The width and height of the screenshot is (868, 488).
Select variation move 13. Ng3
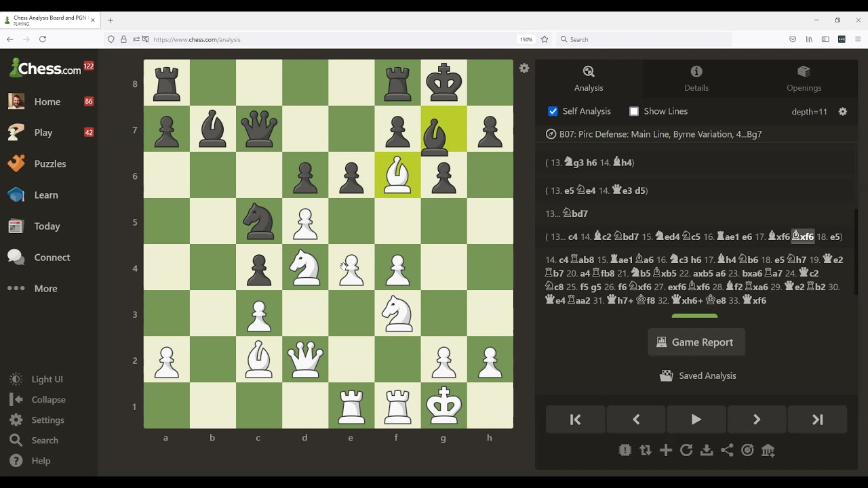[574, 163]
